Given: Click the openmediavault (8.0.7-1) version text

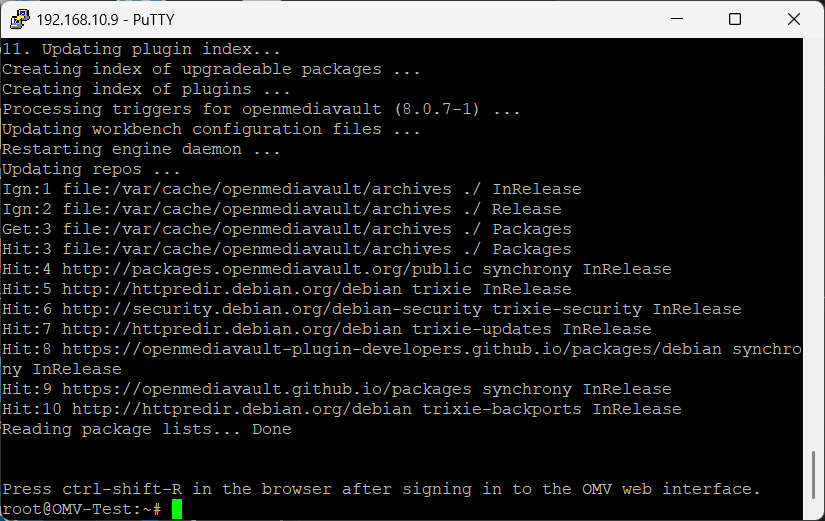Looking at the screenshot, I should click(361, 109).
